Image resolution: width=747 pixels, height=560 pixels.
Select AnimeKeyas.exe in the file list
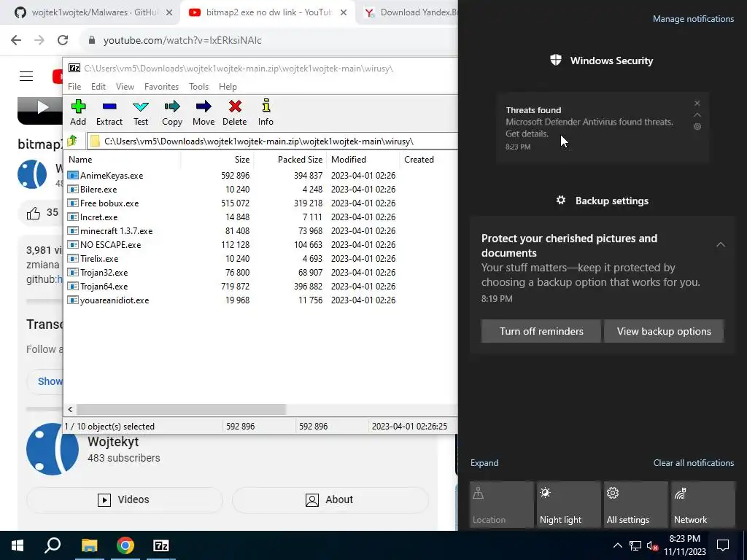tap(112, 176)
